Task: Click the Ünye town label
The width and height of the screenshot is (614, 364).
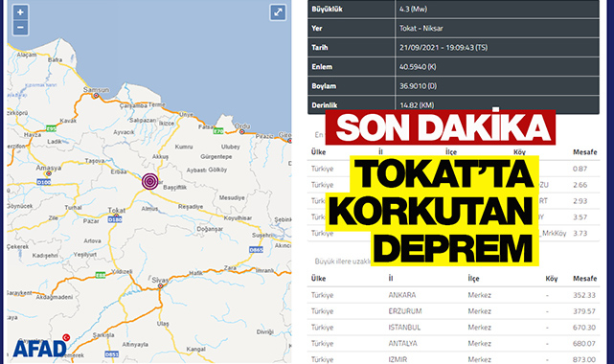Action: (186, 114)
